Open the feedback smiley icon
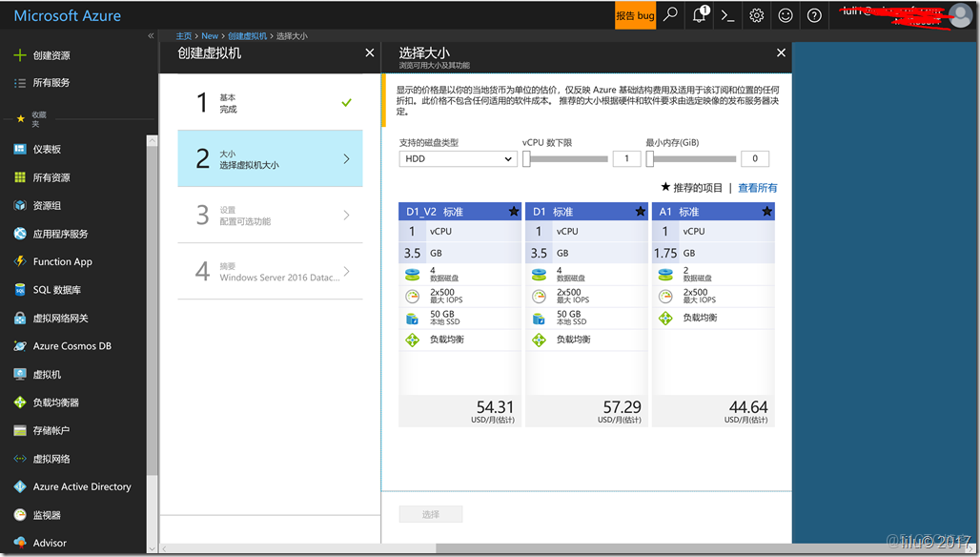The image size is (980, 557). [x=786, y=15]
